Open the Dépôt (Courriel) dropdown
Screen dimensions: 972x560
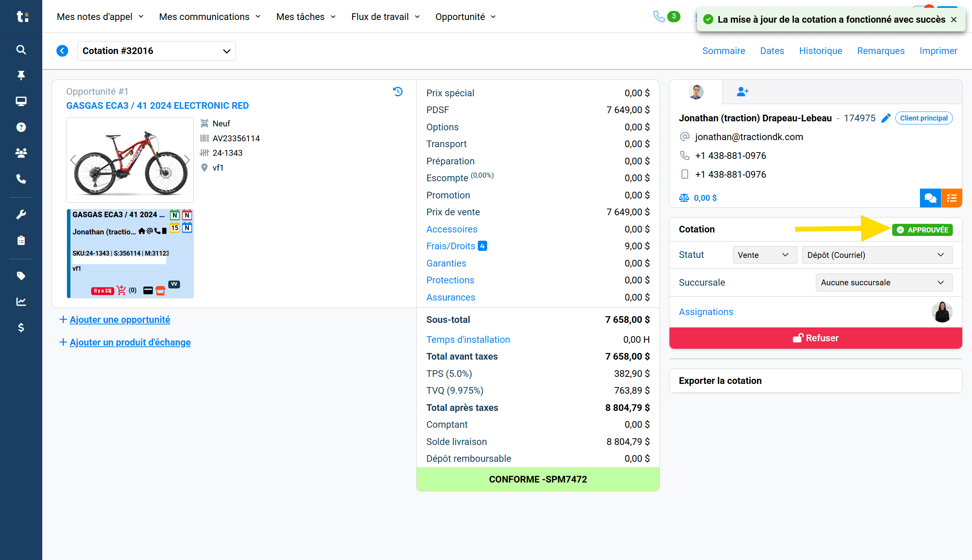pyautogui.click(x=877, y=255)
